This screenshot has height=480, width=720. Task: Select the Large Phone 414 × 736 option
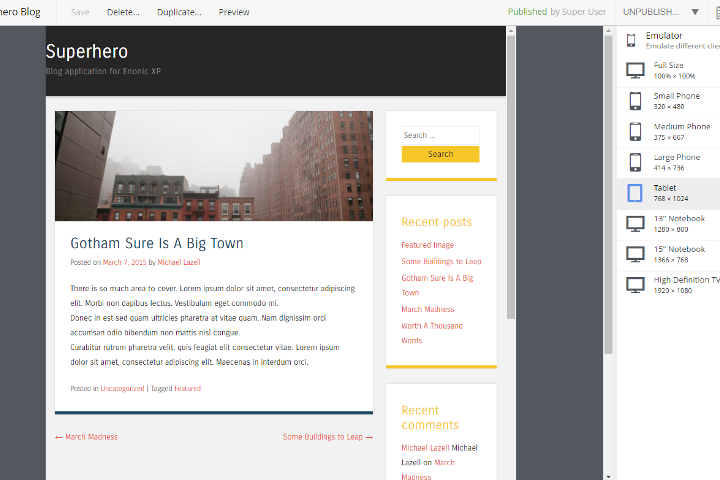coord(669,163)
